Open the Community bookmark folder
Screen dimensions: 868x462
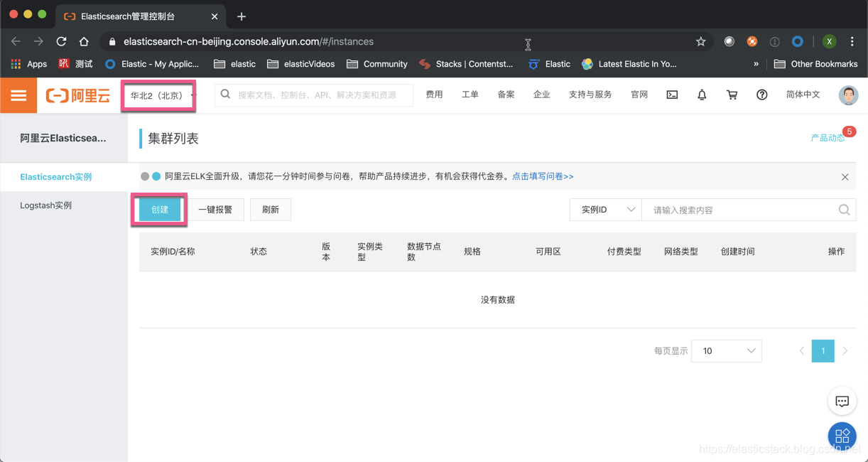[x=376, y=64]
